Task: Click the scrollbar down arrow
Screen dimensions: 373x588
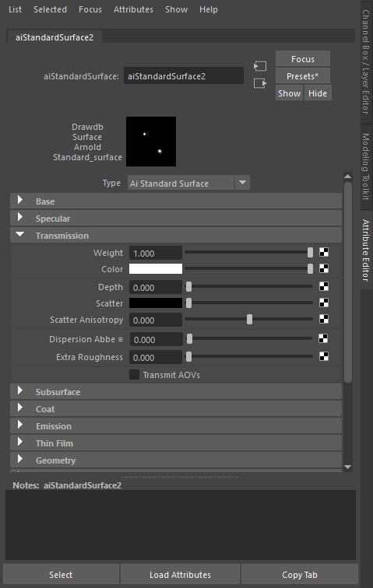Action: [348, 467]
